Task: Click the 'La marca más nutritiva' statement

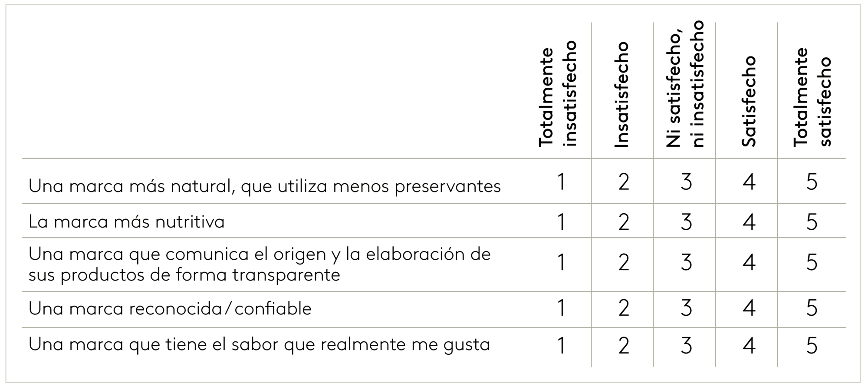Action: pos(126,221)
